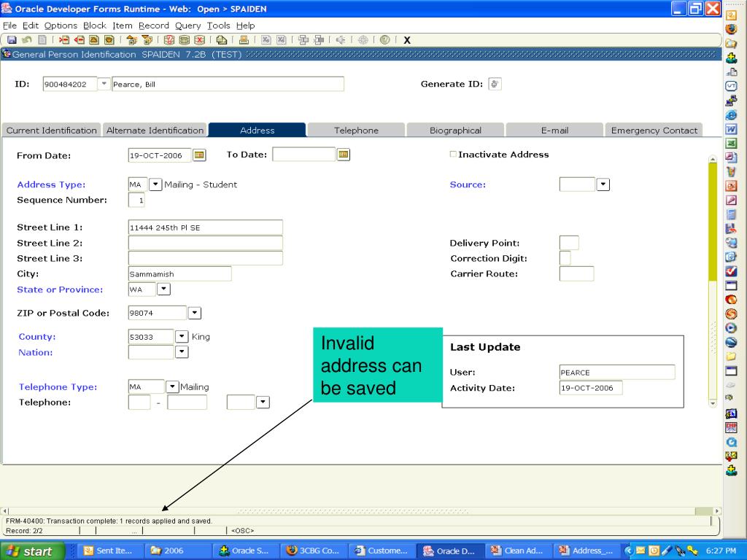Launch Microsoft Word from the side launcher bar
The image size is (747, 560).
(731, 129)
